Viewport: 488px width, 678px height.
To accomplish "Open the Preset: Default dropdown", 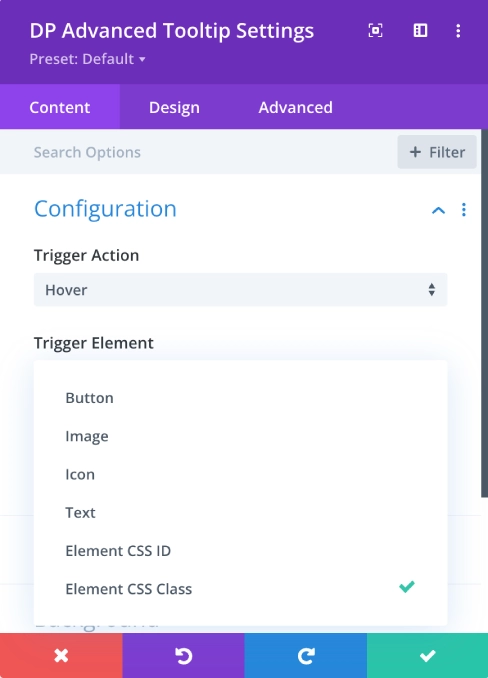I will (x=87, y=59).
